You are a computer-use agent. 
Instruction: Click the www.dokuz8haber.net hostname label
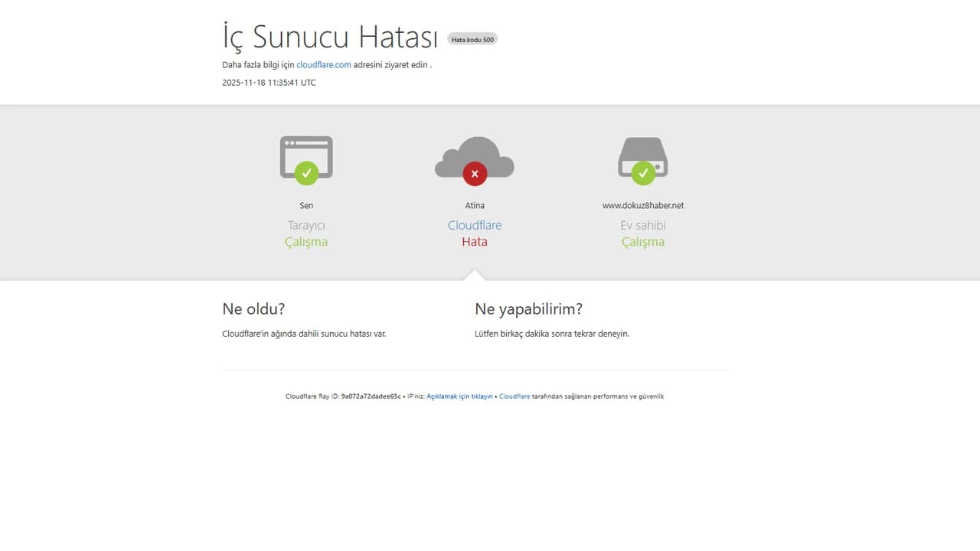click(x=643, y=205)
